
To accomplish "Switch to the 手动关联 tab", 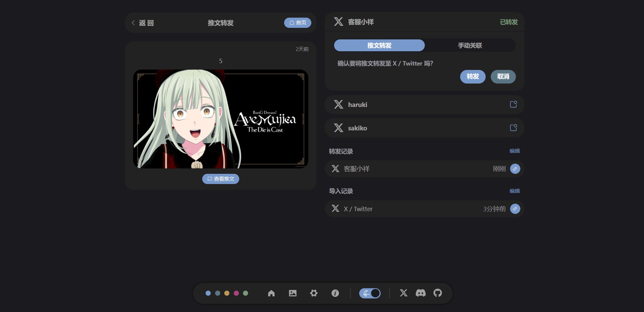I will pyautogui.click(x=470, y=45).
